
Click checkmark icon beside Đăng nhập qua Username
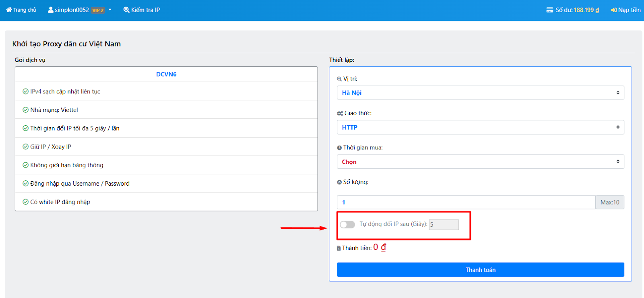pos(25,184)
